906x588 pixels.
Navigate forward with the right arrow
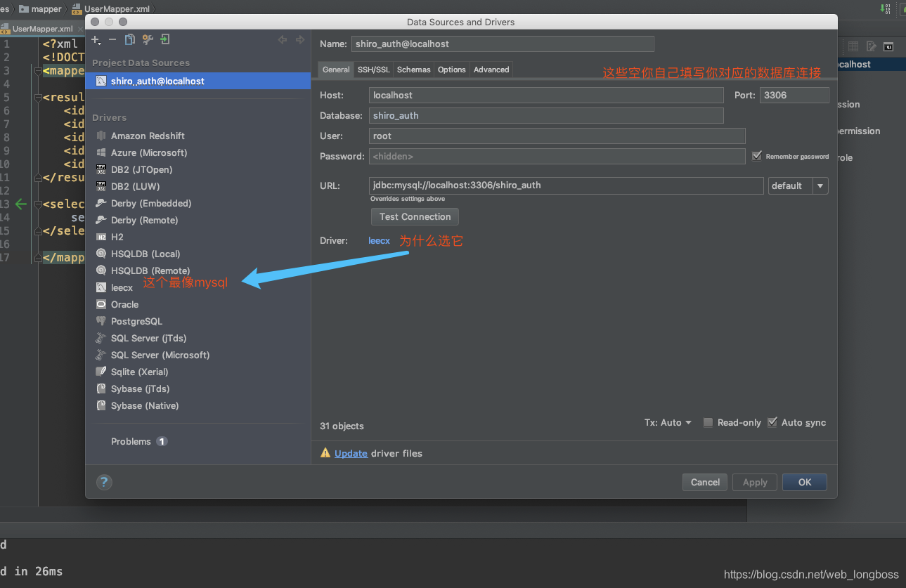click(300, 40)
